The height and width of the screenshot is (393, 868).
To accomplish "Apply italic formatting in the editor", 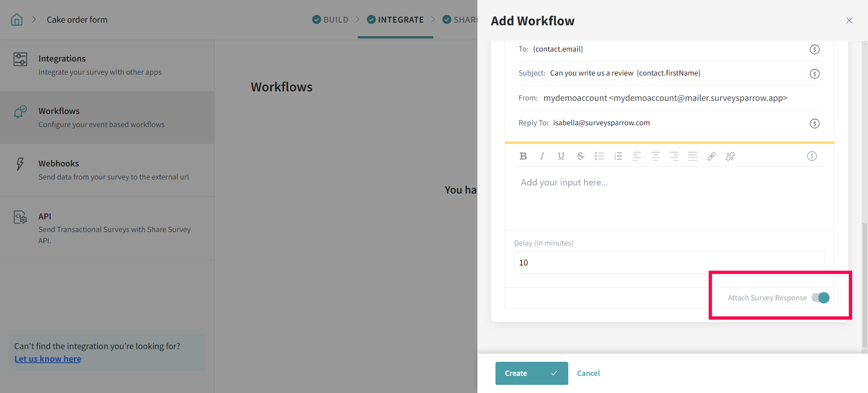I will pyautogui.click(x=542, y=156).
